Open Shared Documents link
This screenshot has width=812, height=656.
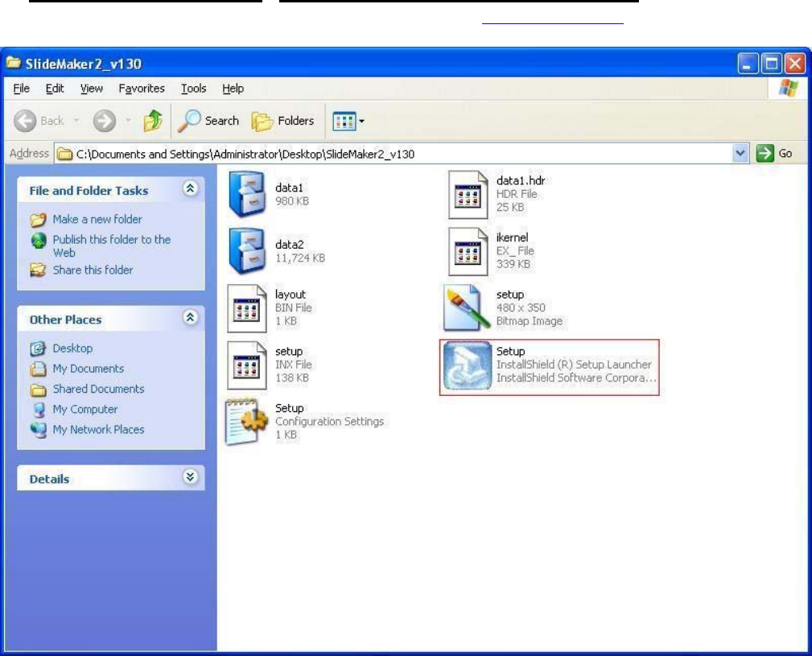(98, 389)
